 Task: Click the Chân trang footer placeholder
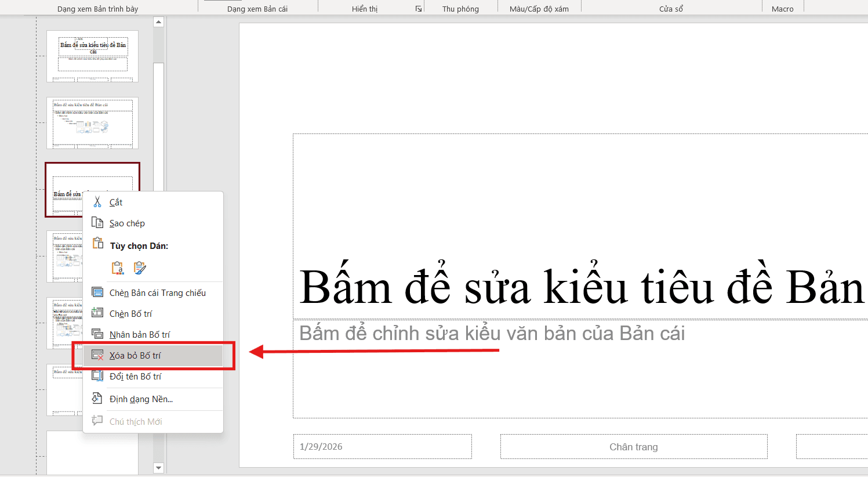633,446
